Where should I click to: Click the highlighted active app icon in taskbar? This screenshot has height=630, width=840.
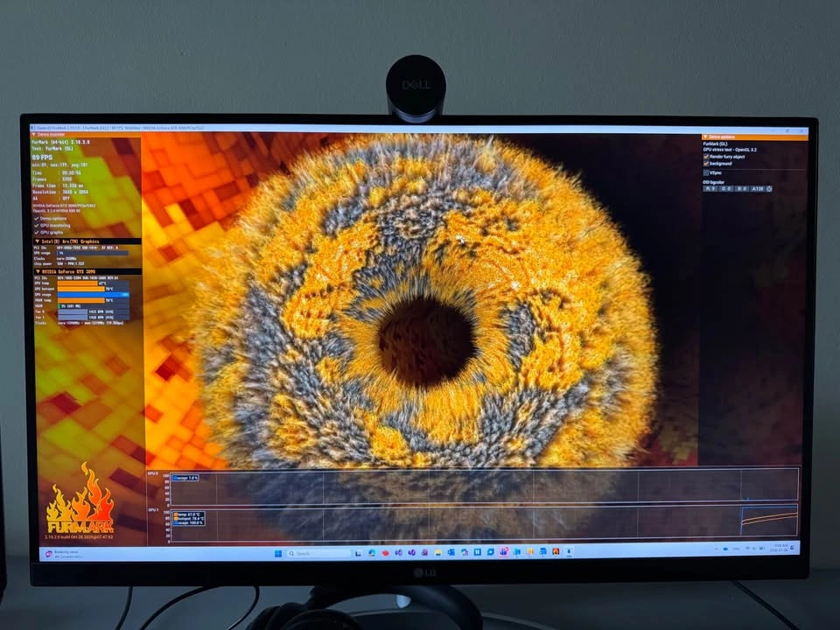click(x=504, y=553)
